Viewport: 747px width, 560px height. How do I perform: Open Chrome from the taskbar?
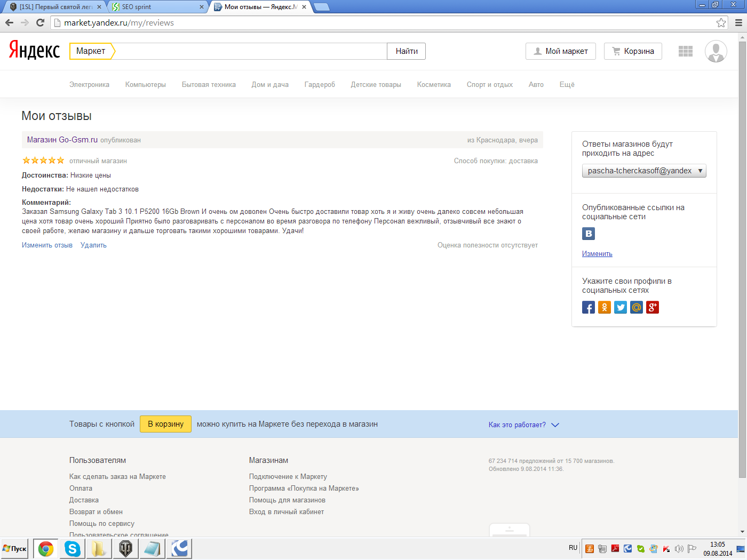coord(46,548)
